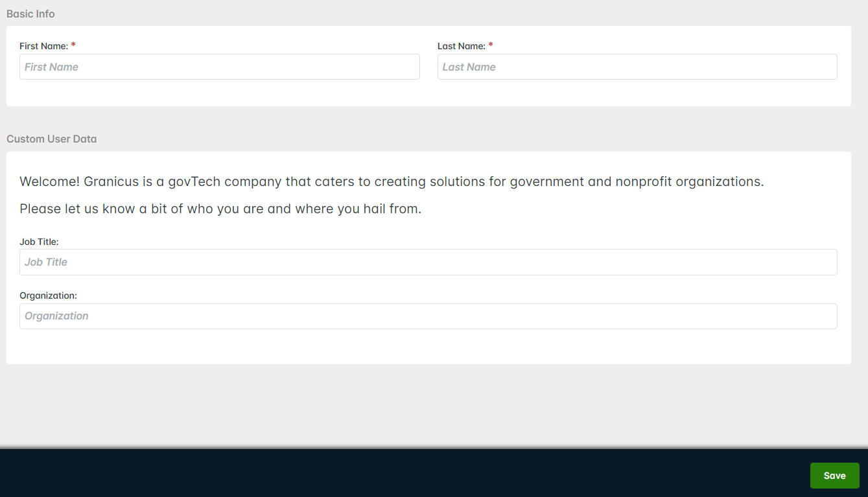Click the First Name input field
868x497 pixels.
(219, 67)
